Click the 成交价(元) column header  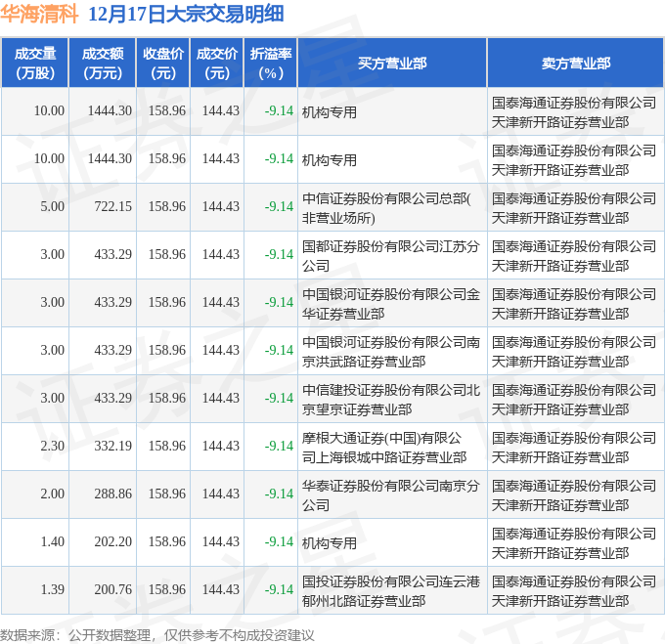217,63
